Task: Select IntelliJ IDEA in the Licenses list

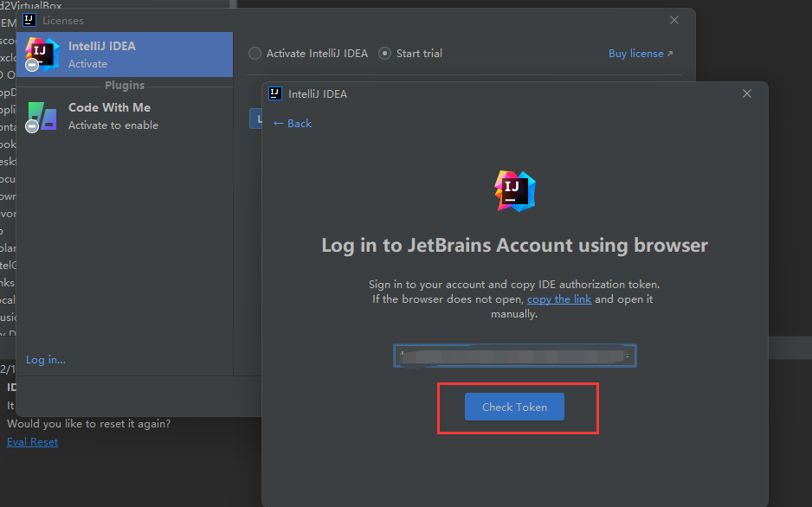Action: tap(125, 55)
